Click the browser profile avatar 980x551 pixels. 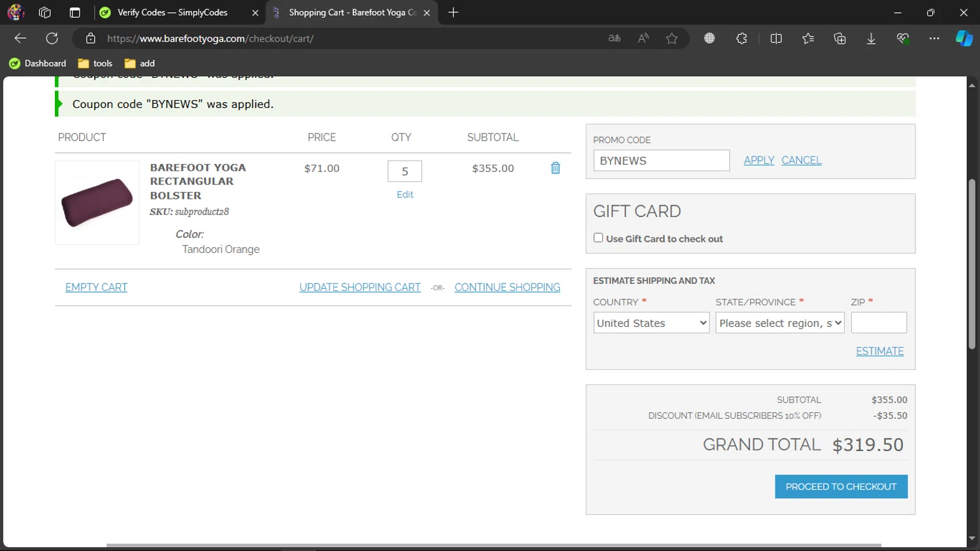16,12
